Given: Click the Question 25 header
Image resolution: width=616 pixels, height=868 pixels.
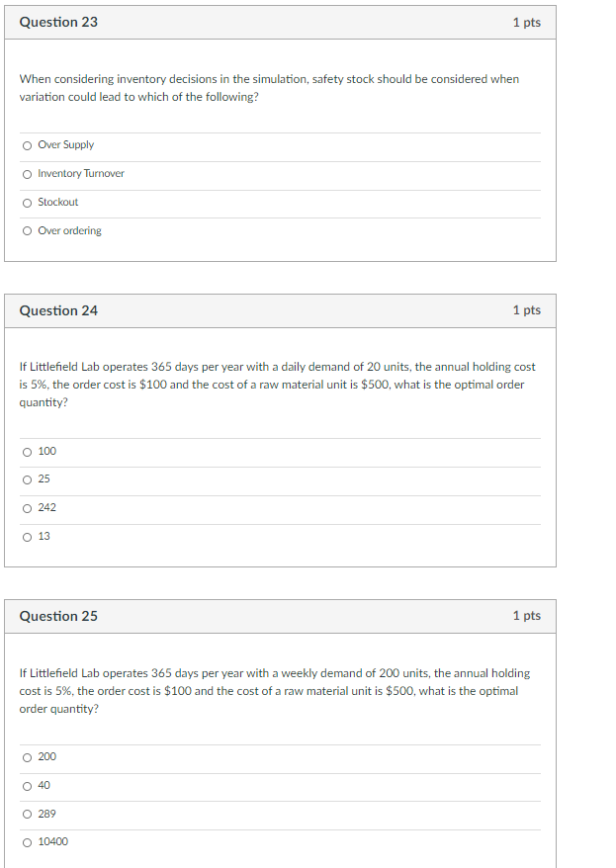Looking at the screenshot, I should [x=57, y=615].
